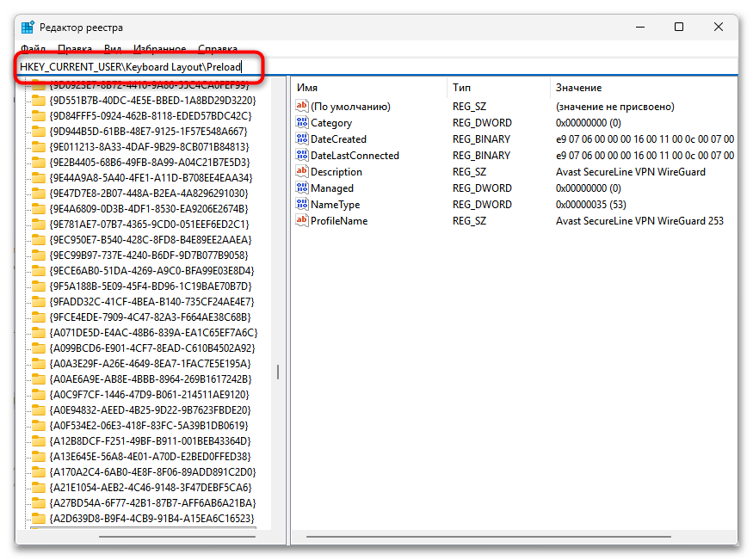Click folder icon of {9E2B4405-68B6-49FB-8A99-A04C21B7E5D3}
The height and width of the screenshot is (560, 753).
pos(39,163)
